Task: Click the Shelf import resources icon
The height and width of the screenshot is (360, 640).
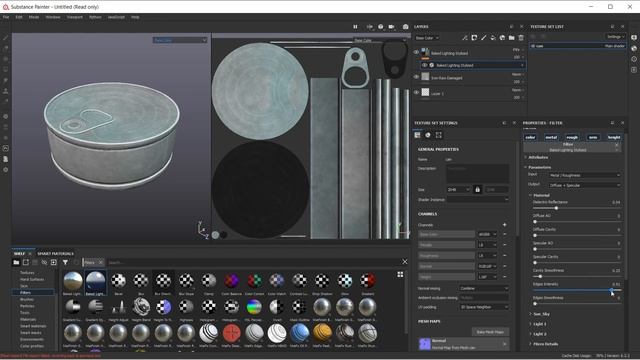Action: (x=53, y=262)
